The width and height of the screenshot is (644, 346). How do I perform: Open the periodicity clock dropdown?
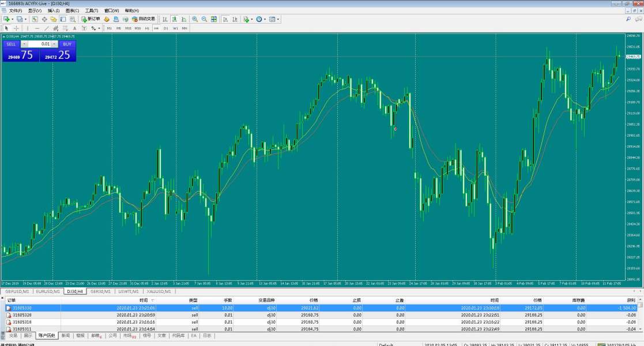point(265,19)
